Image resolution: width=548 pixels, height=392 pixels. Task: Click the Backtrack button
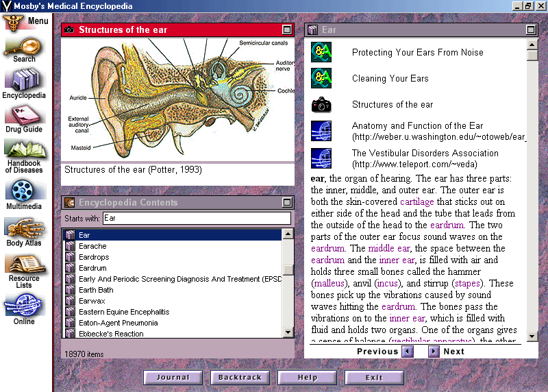click(x=240, y=378)
